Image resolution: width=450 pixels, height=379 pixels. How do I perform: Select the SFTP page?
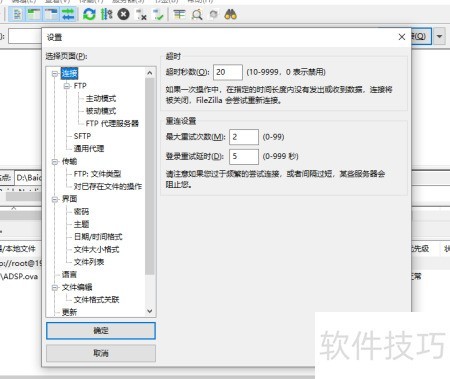pos(82,136)
